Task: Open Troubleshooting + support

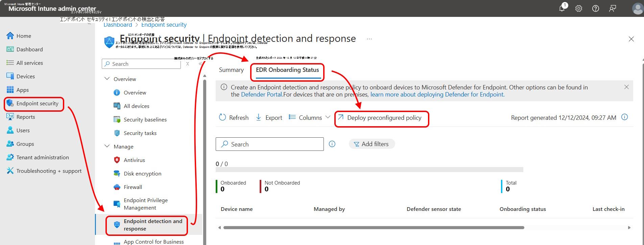Action: coord(44,171)
